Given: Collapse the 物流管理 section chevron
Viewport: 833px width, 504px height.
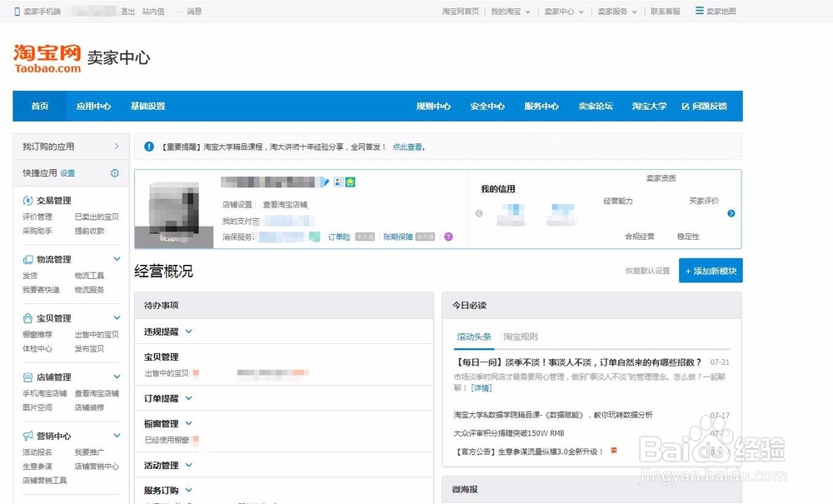Looking at the screenshot, I should [117, 258].
